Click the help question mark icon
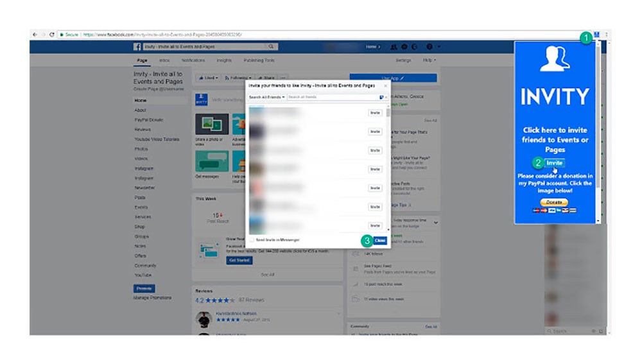The image size is (642, 364). point(429,47)
